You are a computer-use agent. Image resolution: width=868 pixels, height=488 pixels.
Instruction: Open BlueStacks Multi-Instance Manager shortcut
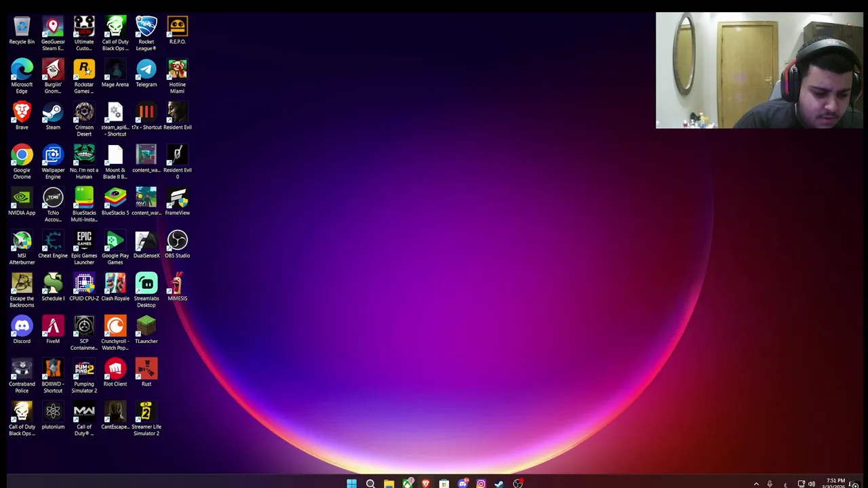coord(84,205)
